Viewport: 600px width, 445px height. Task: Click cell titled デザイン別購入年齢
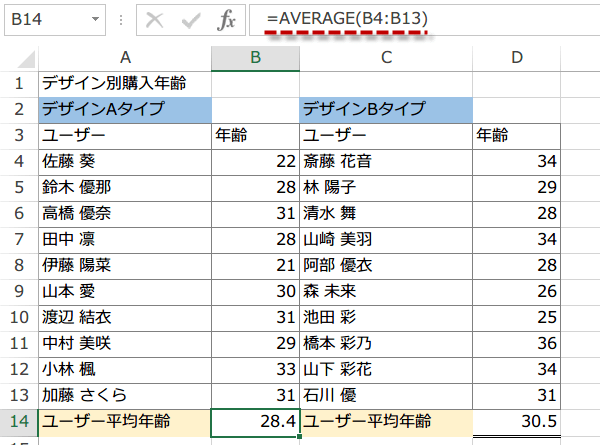click(x=125, y=84)
